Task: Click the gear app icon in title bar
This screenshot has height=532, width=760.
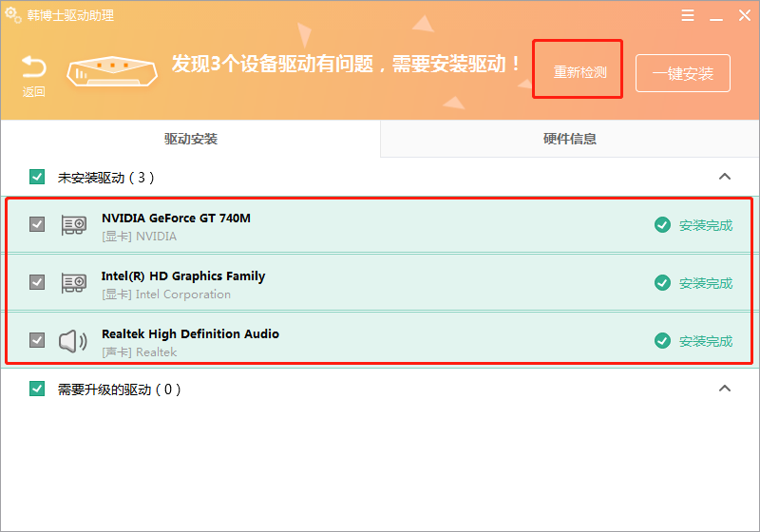Action: coord(12,15)
